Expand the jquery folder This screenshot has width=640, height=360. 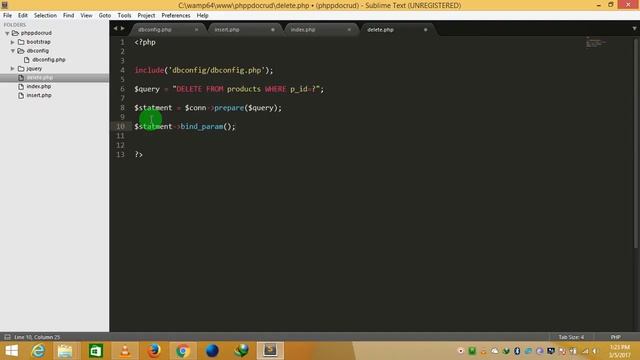[13, 69]
